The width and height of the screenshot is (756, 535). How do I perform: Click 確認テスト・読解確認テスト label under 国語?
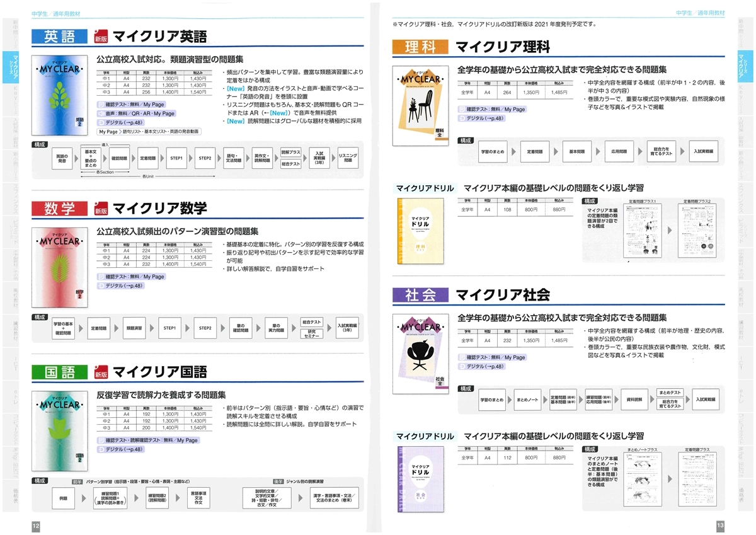148,440
